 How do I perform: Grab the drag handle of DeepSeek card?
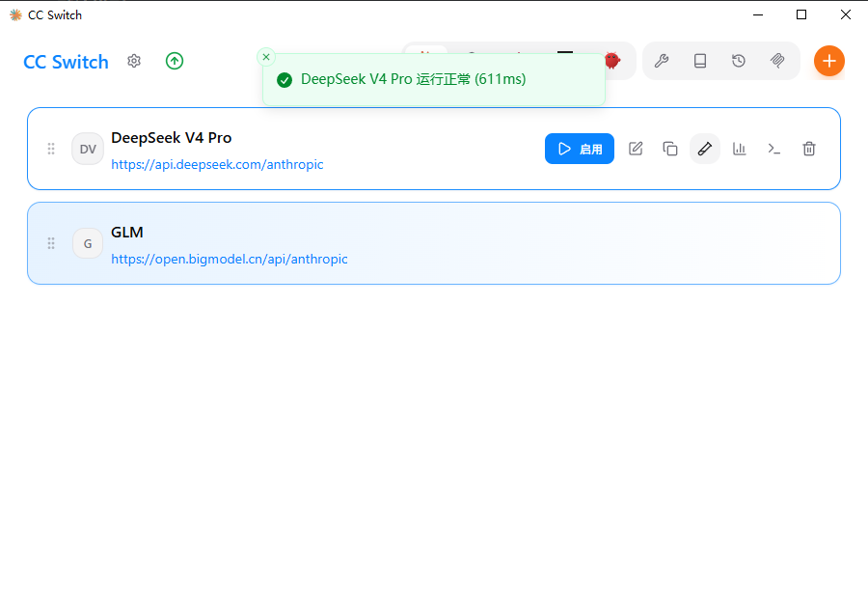coord(51,149)
